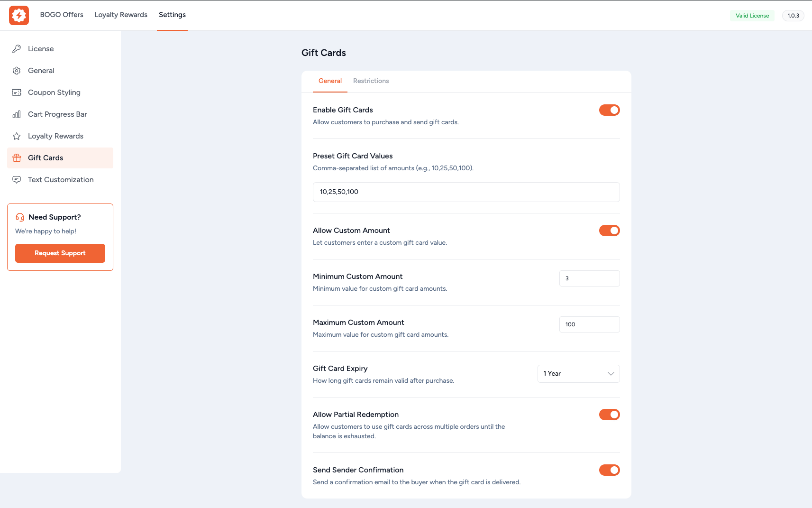Disable the Enable Gift Cards toggle
The width and height of the screenshot is (812, 508).
click(610, 110)
